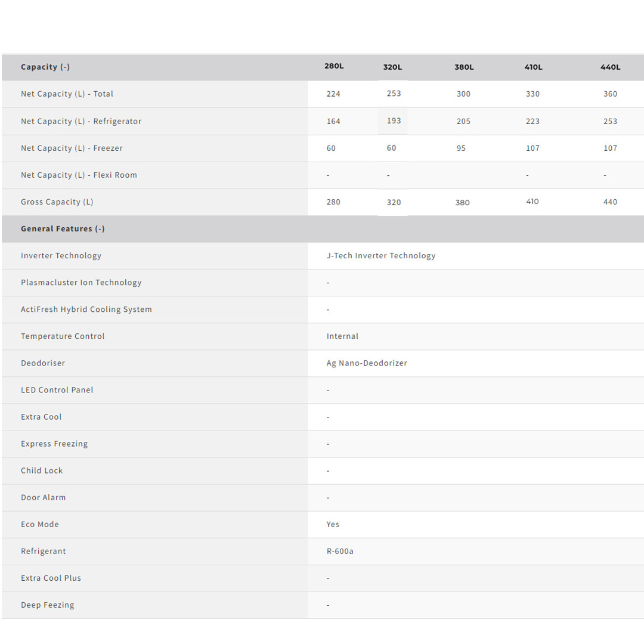Select the 320L model column header
This screenshot has width=644, height=644.
click(x=392, y=67)
